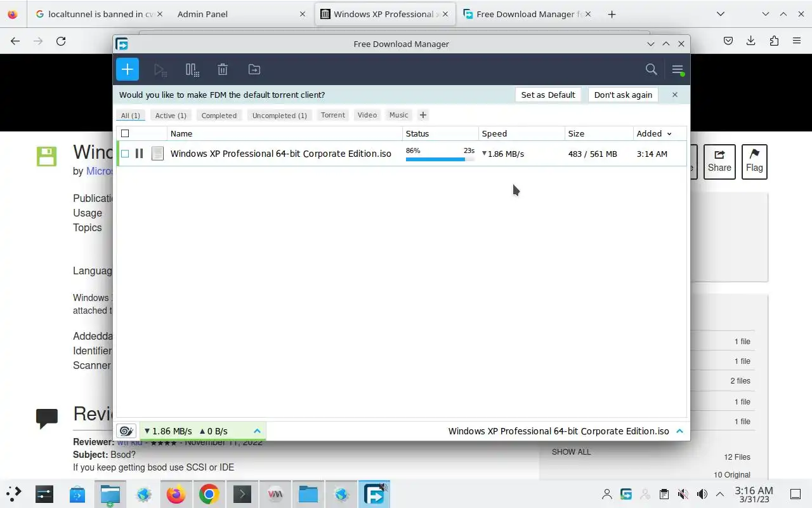Click the Delete trash icon in FDM toolbar
Image resolution: width=812 pixels, height=508 pixels.
pos(223,69)
